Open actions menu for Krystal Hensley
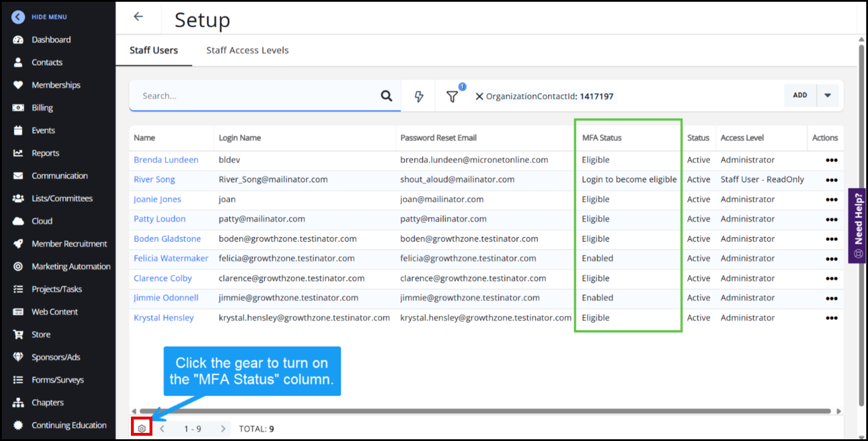The height and width of the screenshot is (441, 868). [x=831, y=318]
